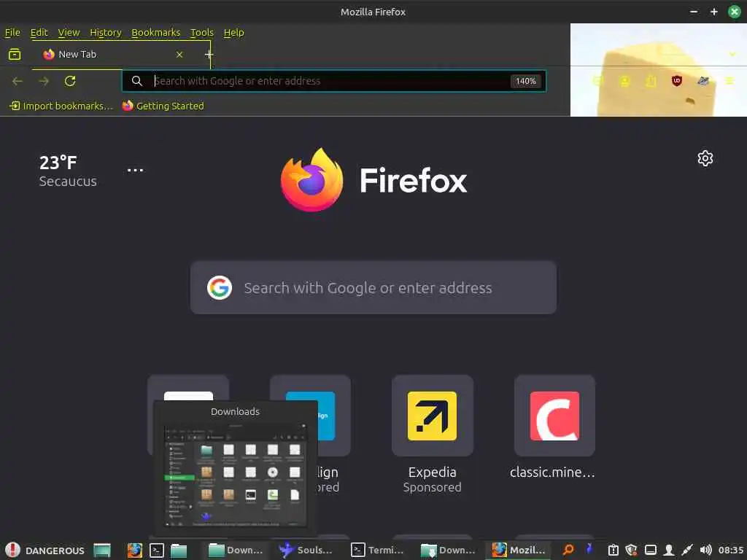Click the Firefox account icon in toolbar
This screenshot has height=560, width=747.
pyautogui.click(x=624, y=81)
